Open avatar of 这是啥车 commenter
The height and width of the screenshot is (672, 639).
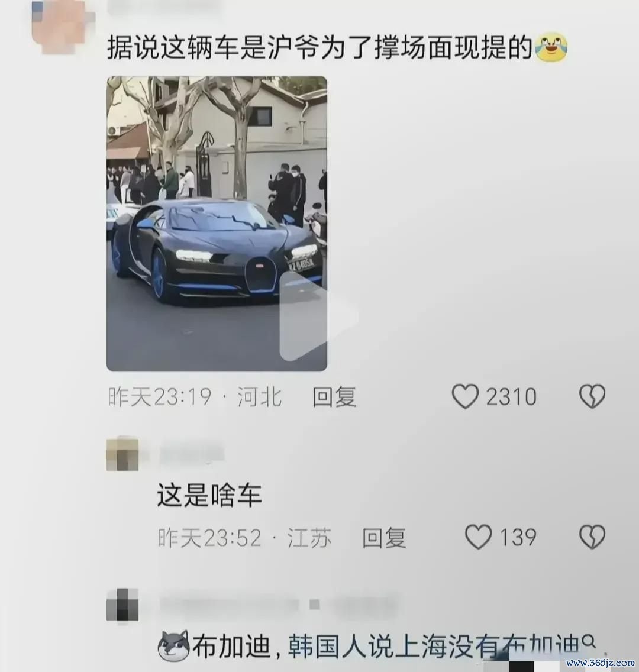122,454
